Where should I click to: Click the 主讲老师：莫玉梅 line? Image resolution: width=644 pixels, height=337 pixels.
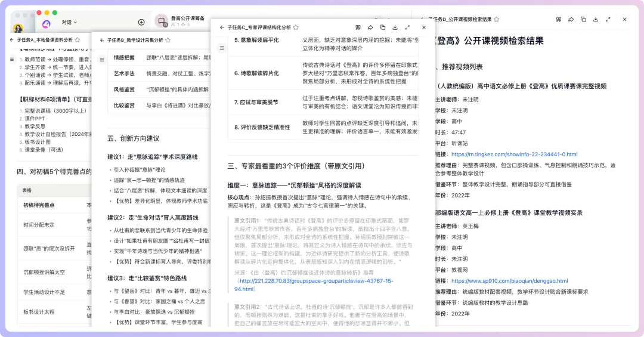[x=457, y=226]
